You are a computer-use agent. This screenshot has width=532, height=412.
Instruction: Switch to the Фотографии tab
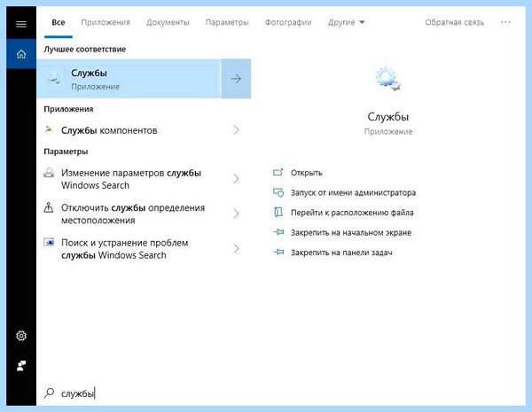click(x=288, y=22)
